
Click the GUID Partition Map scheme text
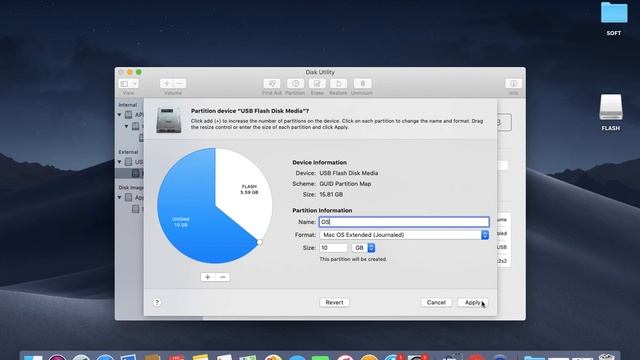[x=345, y=184]
